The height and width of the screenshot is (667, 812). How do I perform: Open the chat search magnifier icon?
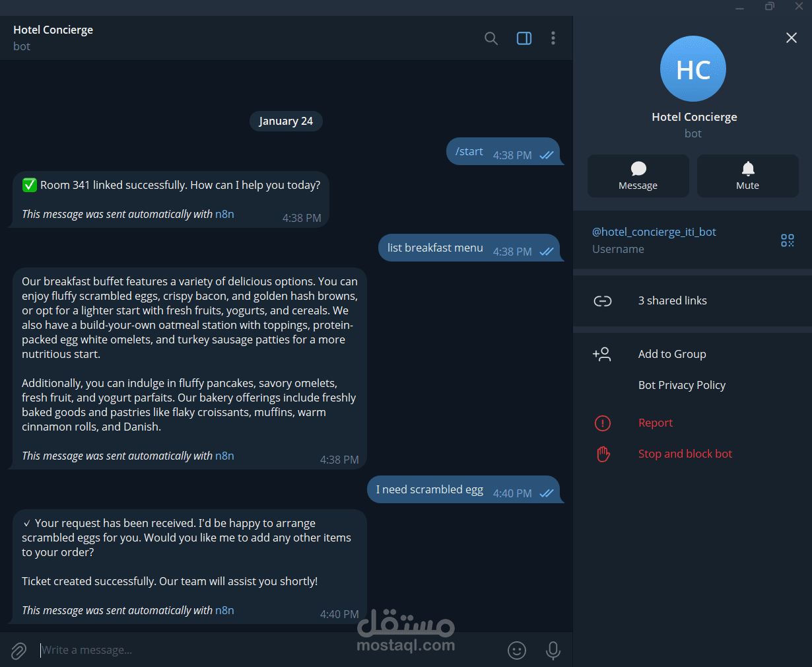click(x=491, y=38)
